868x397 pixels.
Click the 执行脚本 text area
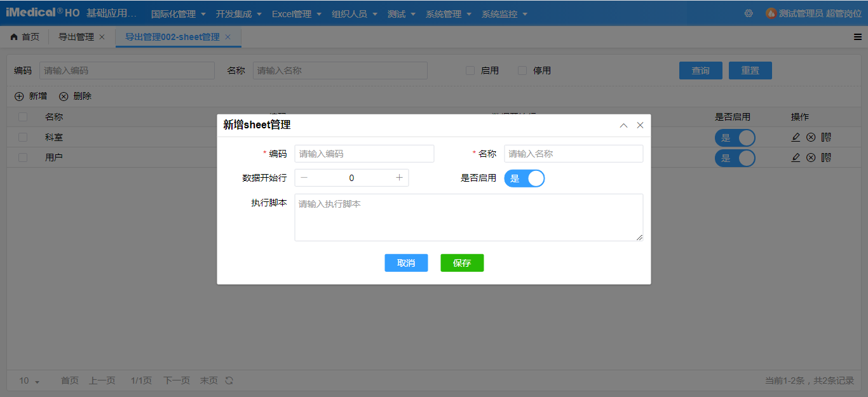469,216
